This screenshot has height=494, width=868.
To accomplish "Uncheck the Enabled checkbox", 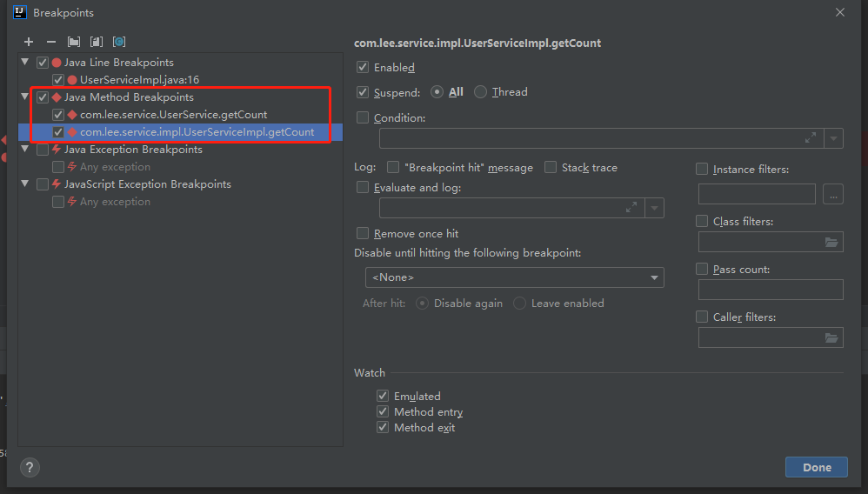I will [x=363, y=67].
